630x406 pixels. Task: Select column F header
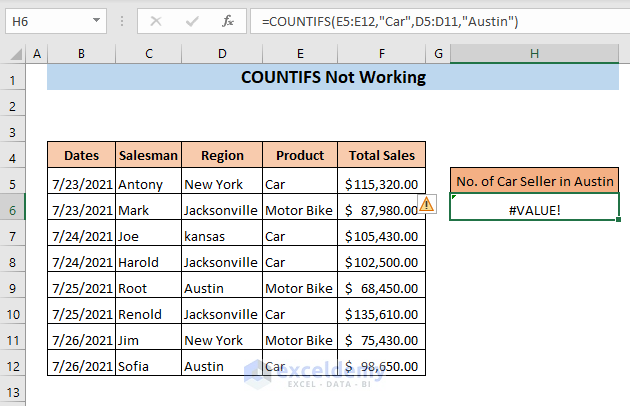click(381, 53)
